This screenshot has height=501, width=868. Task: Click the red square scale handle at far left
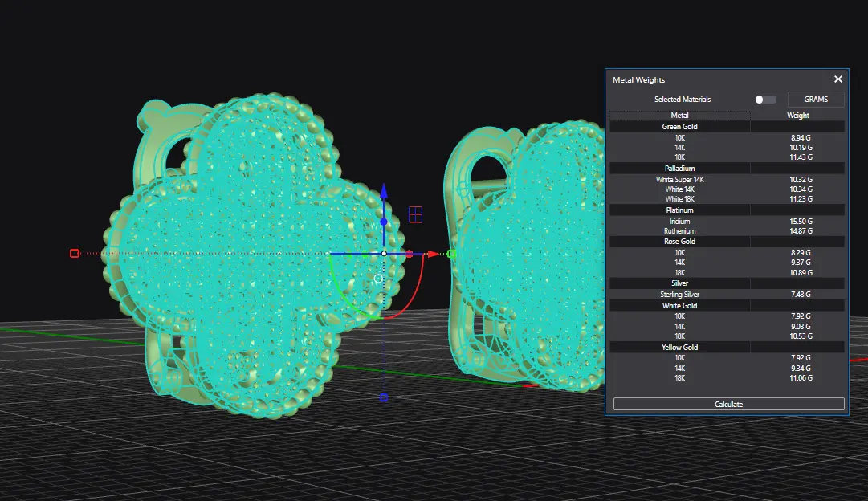pyautogui.click(x=75, y=254)
